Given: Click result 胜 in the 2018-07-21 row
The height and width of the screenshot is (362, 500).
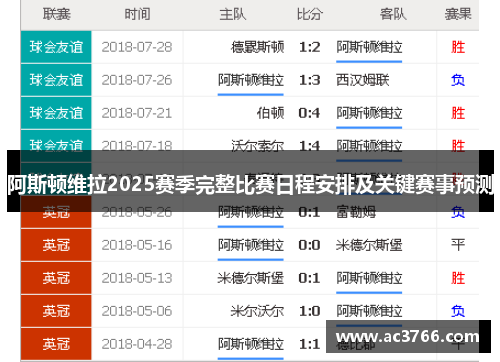Looking at the screenshot, I should 458,113.
